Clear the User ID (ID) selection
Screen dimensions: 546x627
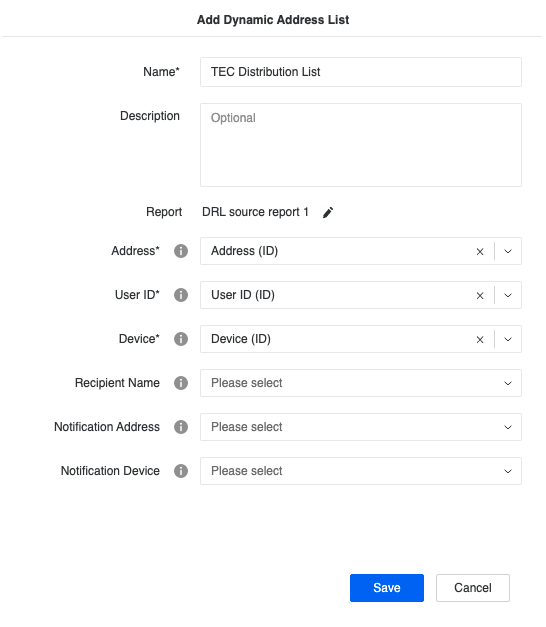pyautogui.click(x=480, y=296)
